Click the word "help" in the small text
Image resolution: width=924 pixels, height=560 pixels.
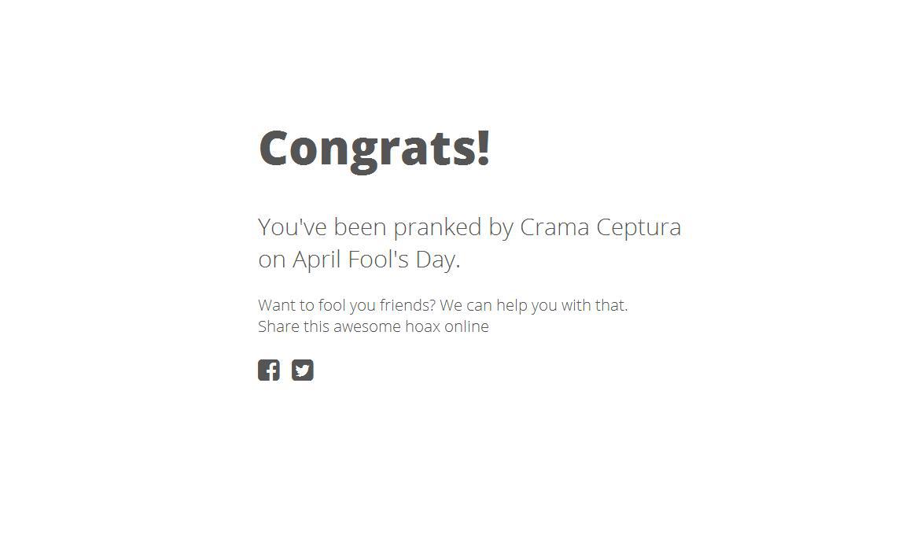click(511, 306)
